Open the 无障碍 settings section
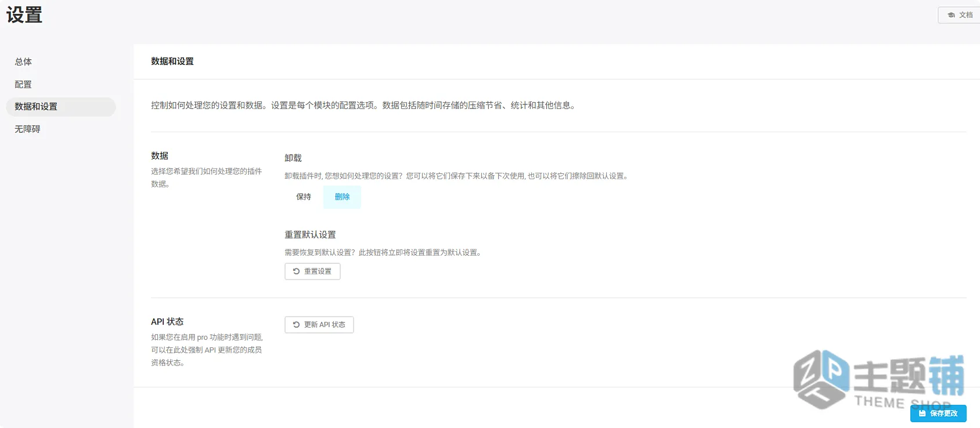This screenshot has width=980, height=428. pos(27,129)
